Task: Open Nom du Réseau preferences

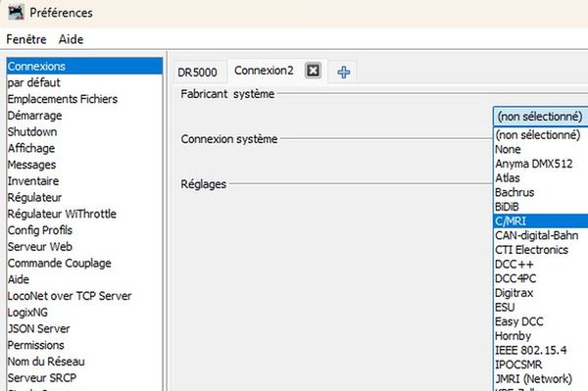Action: coord(84,362)
